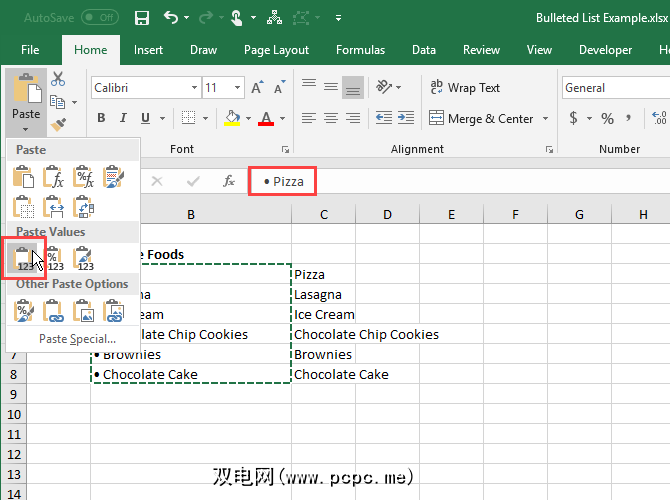Select Values & Source Formatting paste icon
Screen dimensions: 670x500
click(x=83, y=259)
